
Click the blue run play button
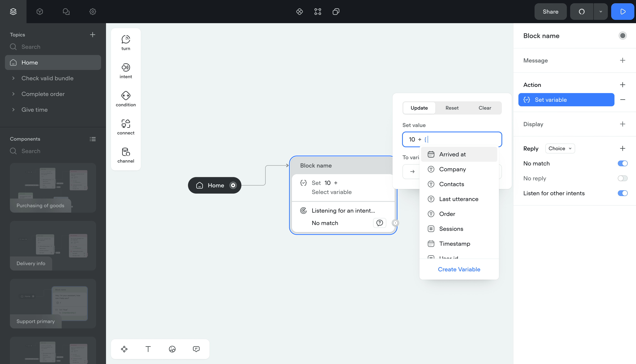pyautogui.click(x=623, y=12)
